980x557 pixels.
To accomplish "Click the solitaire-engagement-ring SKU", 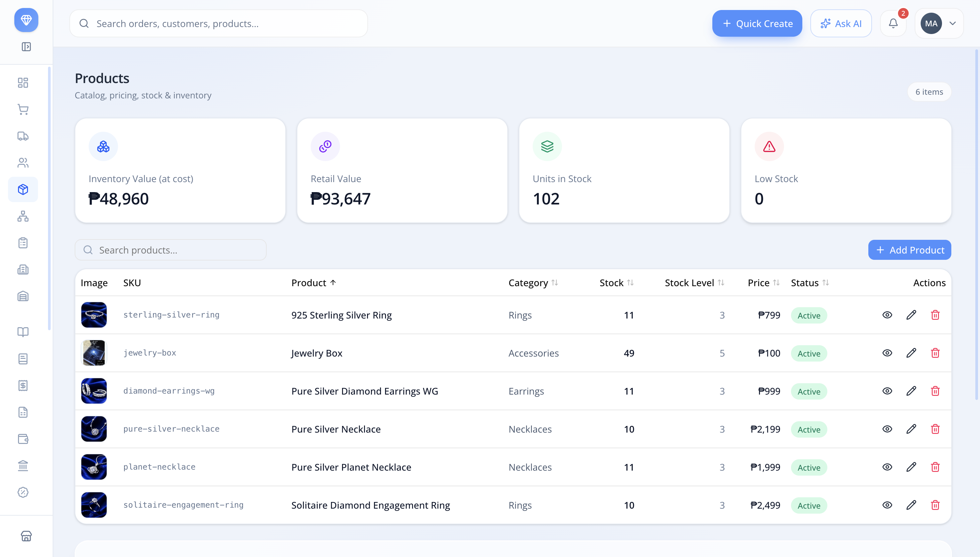I will point(183,505).
